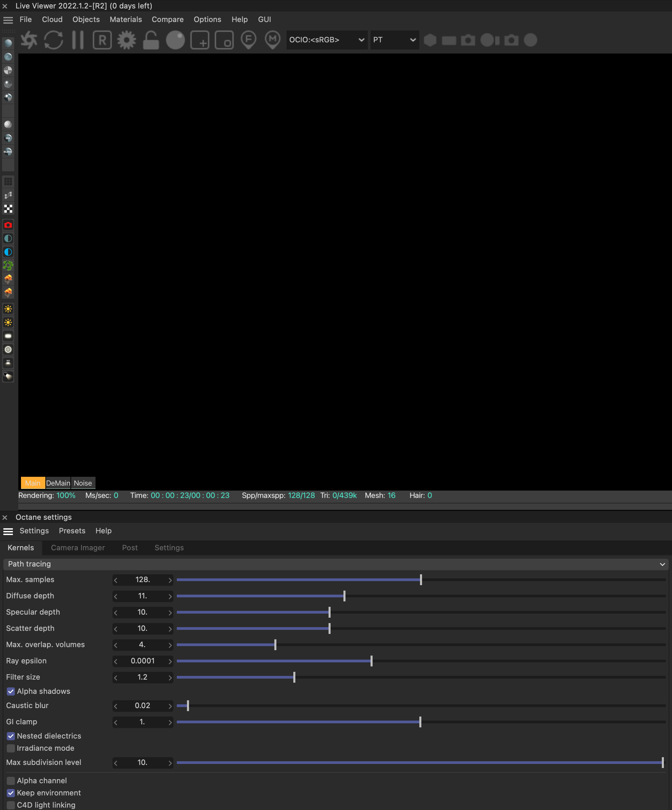This screenshot has height=810, width=672.
Task: Decrease GI clamp with left arrow
Action: click(x=116, y=722)
